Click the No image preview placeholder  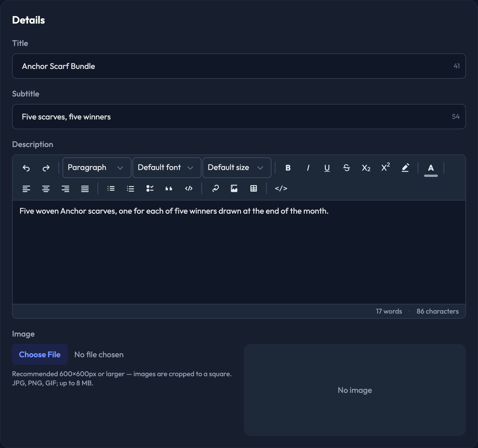[x=355, y=390]
